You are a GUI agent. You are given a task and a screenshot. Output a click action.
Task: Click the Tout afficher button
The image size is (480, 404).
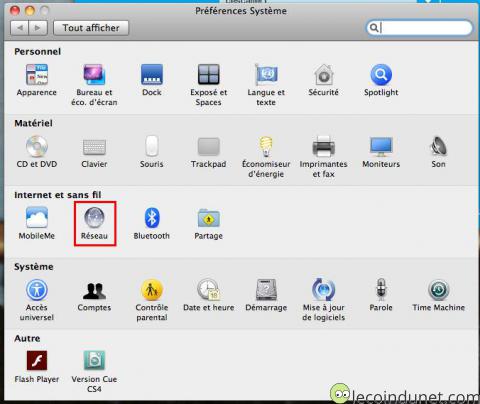tap(91, 28)
